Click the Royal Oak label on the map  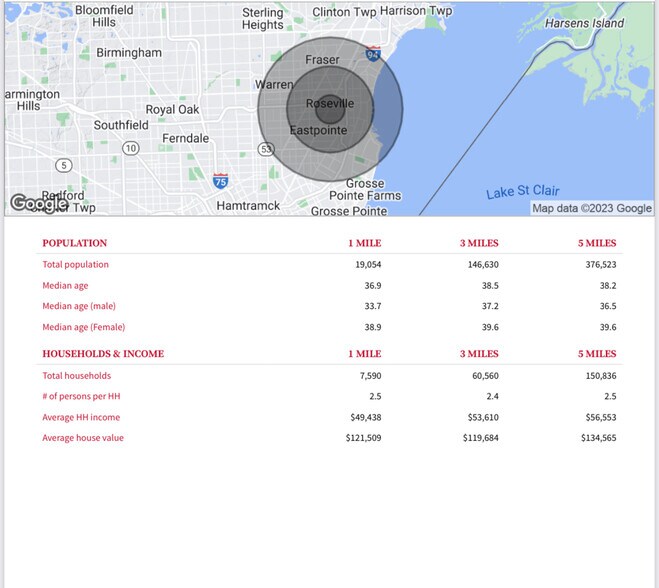tap(173, 110)
